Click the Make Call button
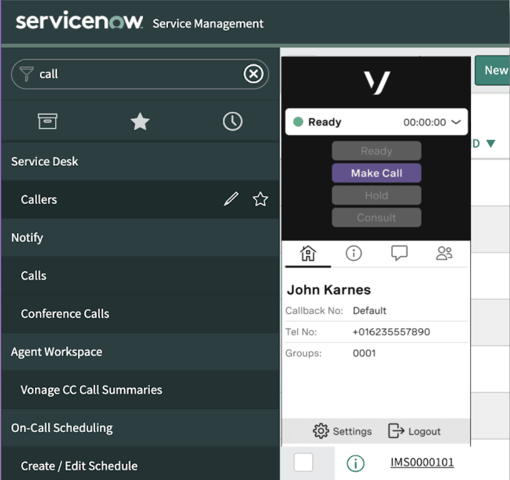This screenshot has height=480, width=510. (376, 173)
